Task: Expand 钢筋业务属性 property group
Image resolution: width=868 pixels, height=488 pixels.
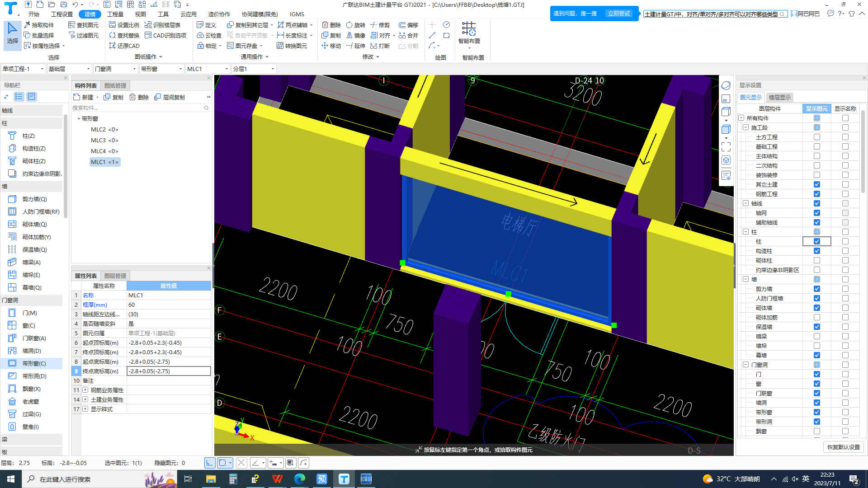Action: tap(85, 390)
